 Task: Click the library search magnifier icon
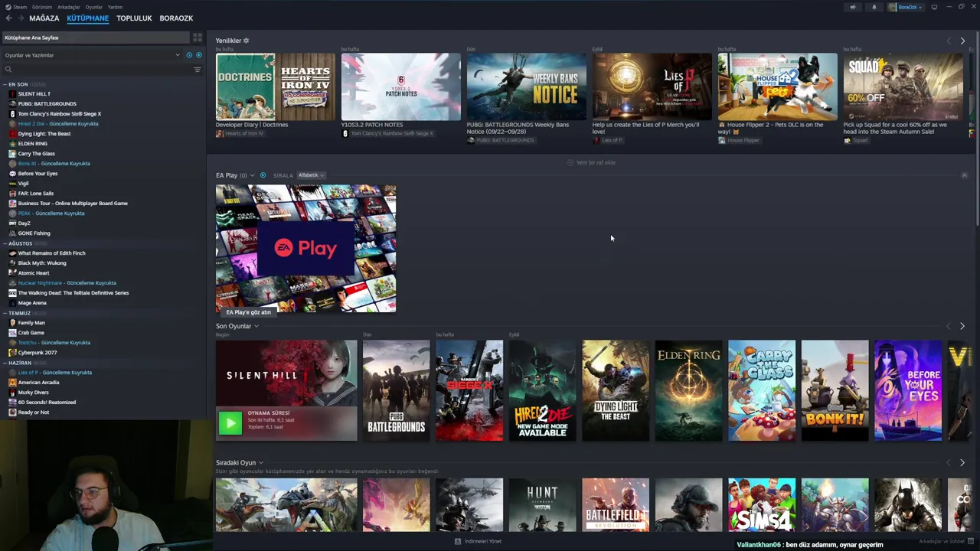pos(8,70)
